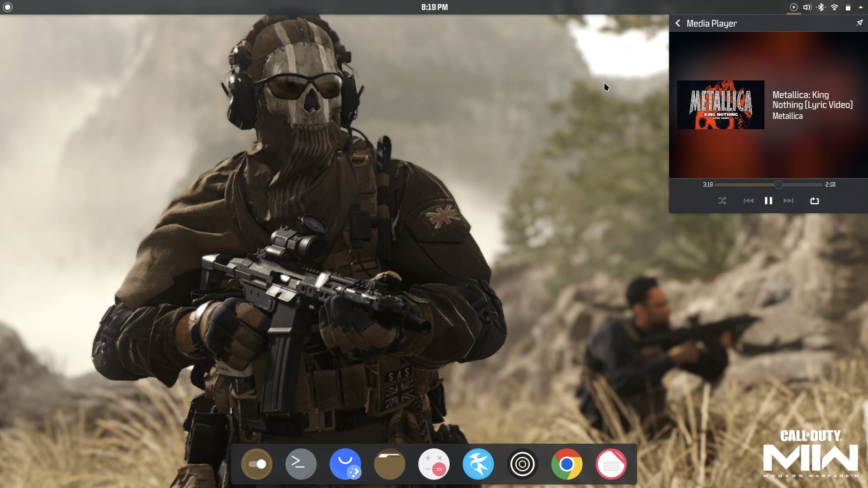Open the concentric circles app icon
868x488 pixels.
pyautogui.click(x=523, y=464)
